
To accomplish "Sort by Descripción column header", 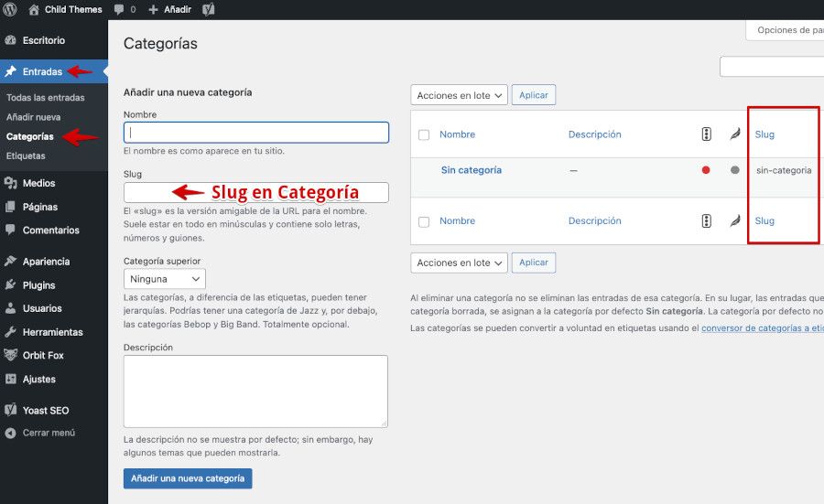I will (x=595, y=134).
